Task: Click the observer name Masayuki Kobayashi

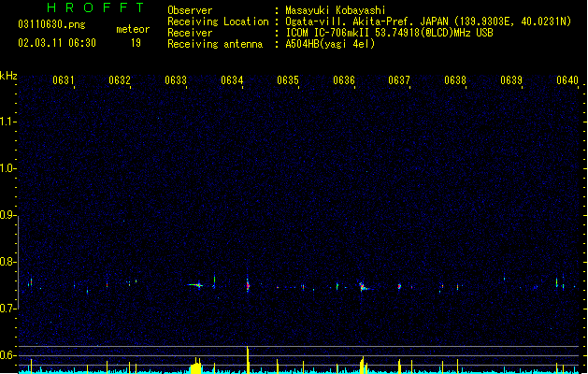Action: coord(336,10)
